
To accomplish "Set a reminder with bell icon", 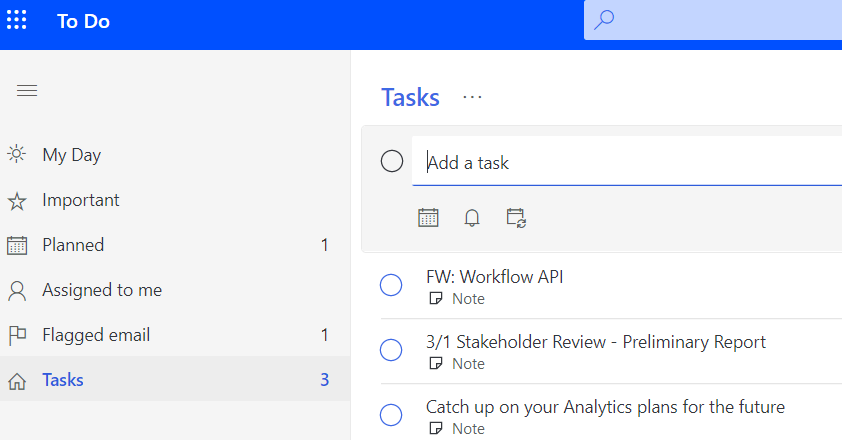I will [472, 217].
